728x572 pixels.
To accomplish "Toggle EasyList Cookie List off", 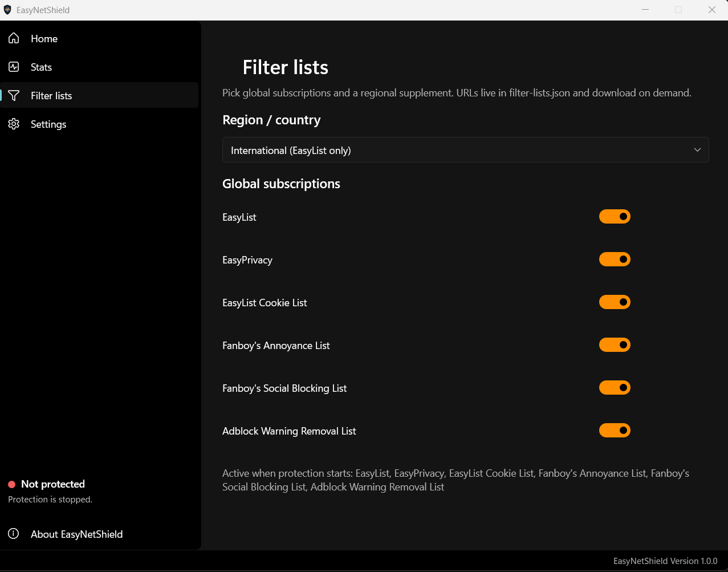I will pos(615,302).
